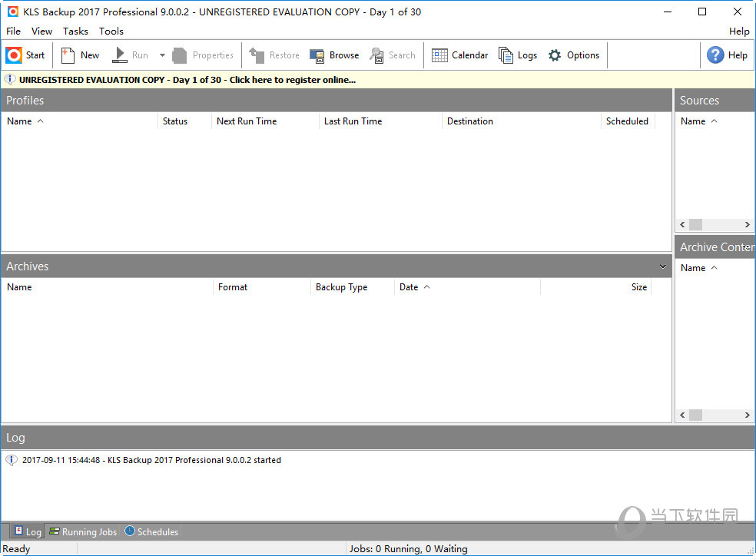Open the Tasks menu
Screen dimensions: 756x556
tap(76, 31)
